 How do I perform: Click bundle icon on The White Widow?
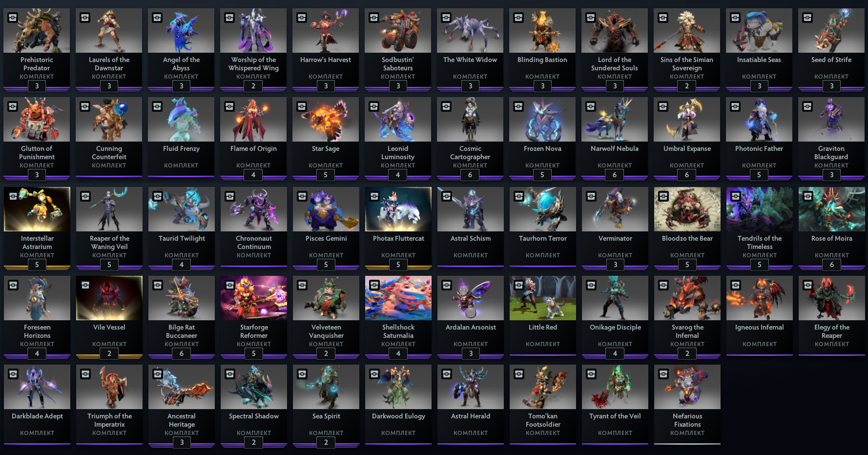pyautogui.click(x=447, y=18)
